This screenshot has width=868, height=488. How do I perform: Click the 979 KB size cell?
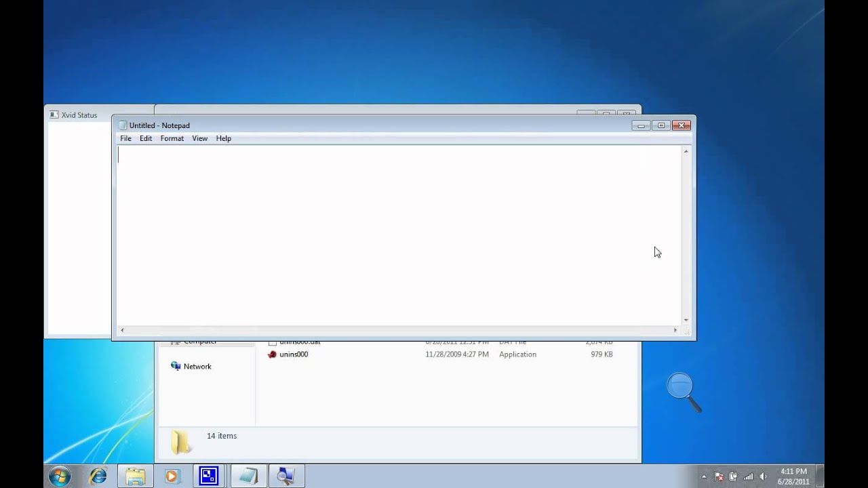click(601, 354)
